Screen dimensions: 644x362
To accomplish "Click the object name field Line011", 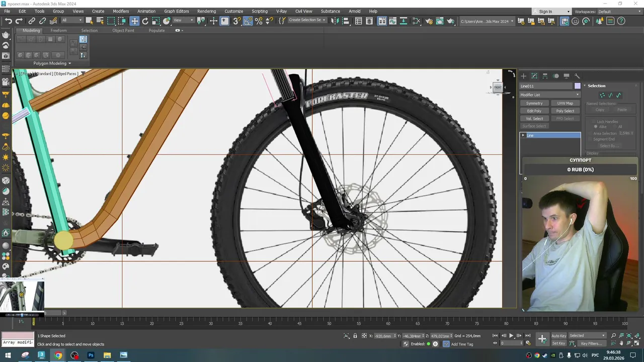I will click(x=546, y=86).
